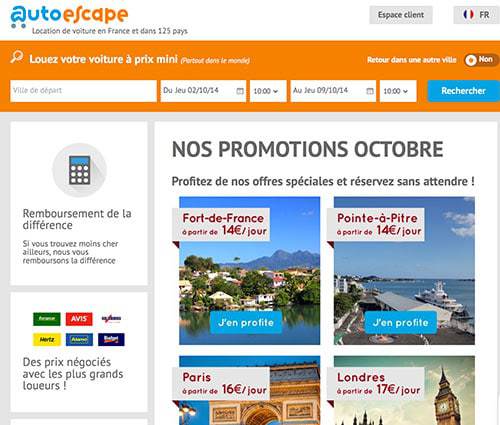
Task: Open the FR language selector
Action: point(477,15)
